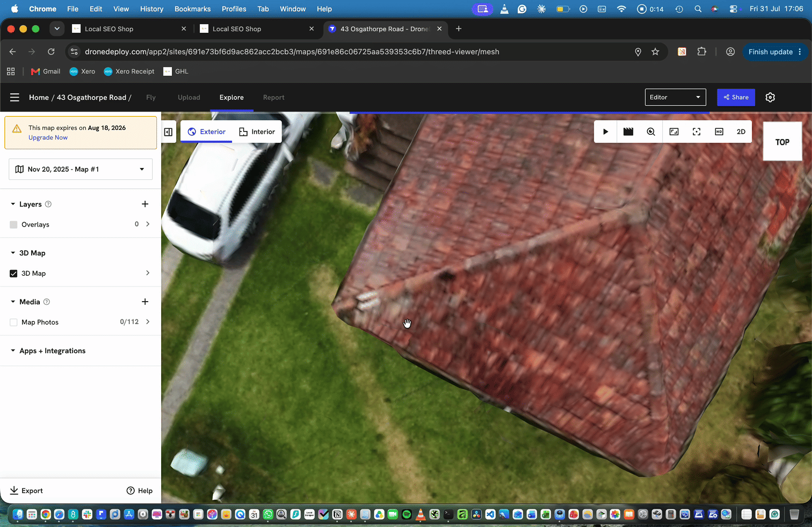Open the Xero Receipt bookmark

pyautogui.click(x=129, y=71)
